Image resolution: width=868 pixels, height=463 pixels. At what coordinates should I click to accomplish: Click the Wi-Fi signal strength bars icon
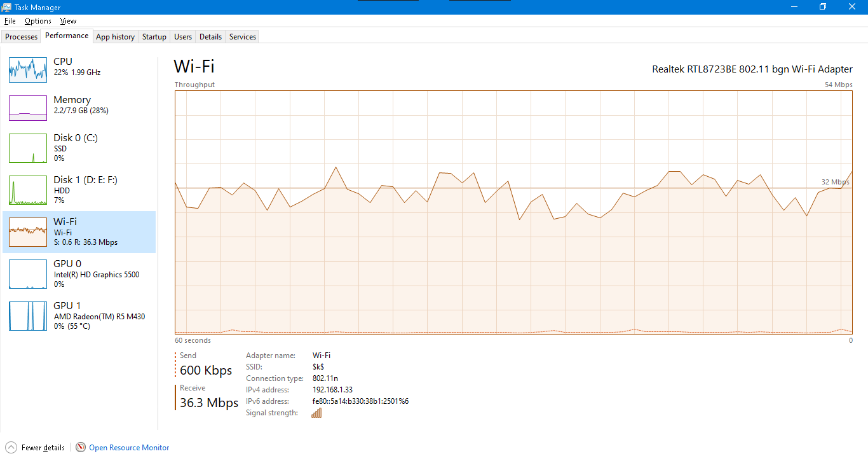(x=316, y=413)
